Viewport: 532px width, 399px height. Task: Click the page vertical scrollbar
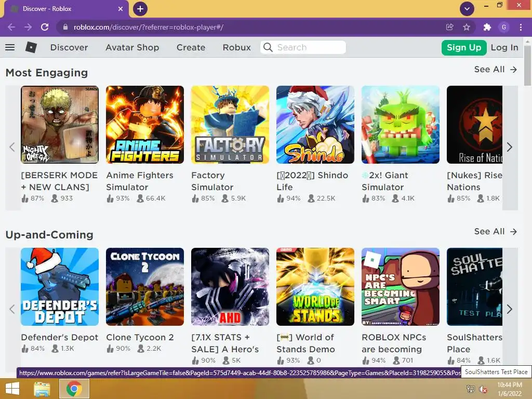click(527, 66)
